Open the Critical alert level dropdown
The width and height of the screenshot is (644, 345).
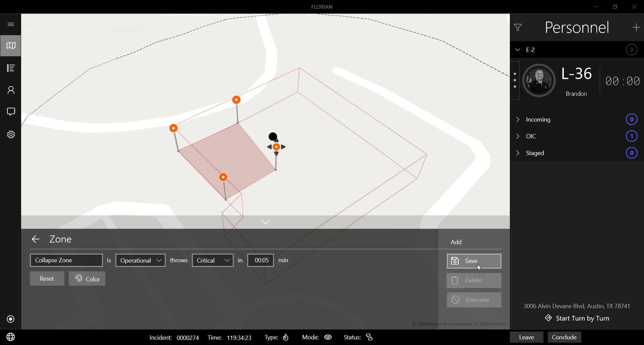click(x=213, y=260)
